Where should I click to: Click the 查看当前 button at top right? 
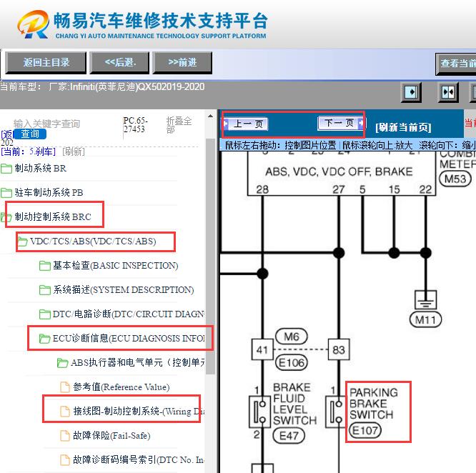pos(456,64)
